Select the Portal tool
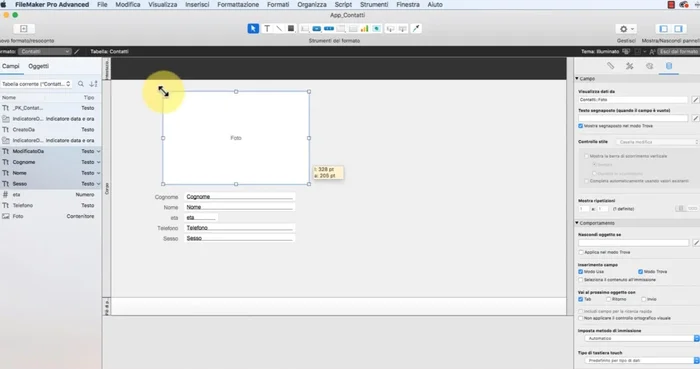 tap(353, 29)
